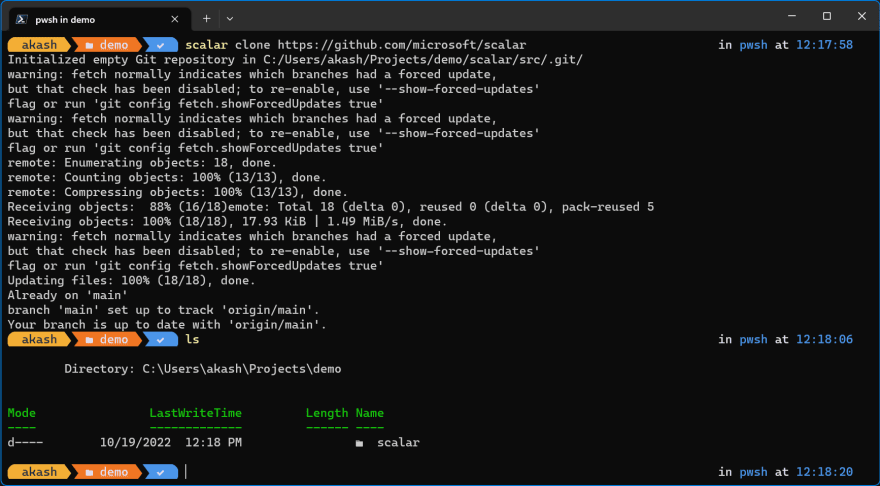Click 'Your branch is up to date' line
Screen dimensions: 880x486
tap(167, 324)
